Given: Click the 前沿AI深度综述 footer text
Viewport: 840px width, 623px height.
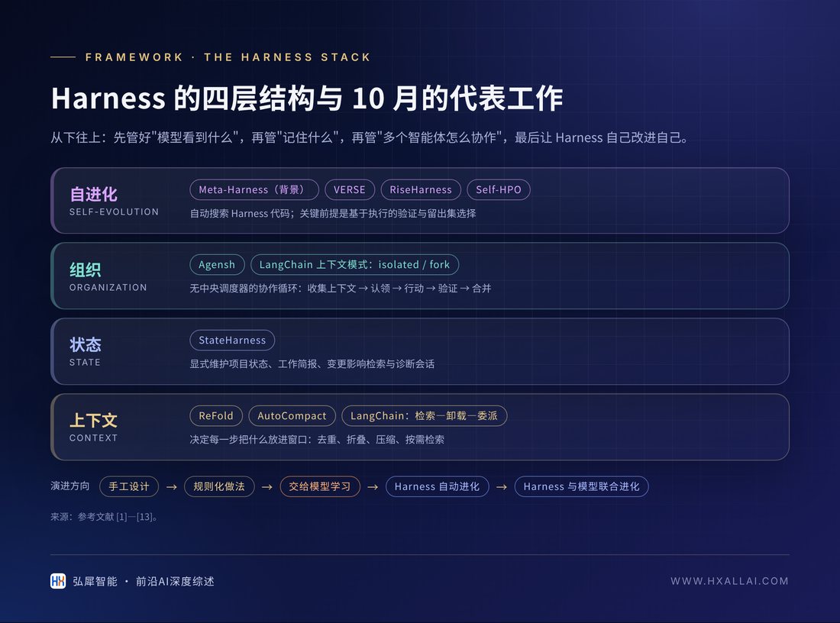Looking at the screenshot, I should tap(175, 581).
